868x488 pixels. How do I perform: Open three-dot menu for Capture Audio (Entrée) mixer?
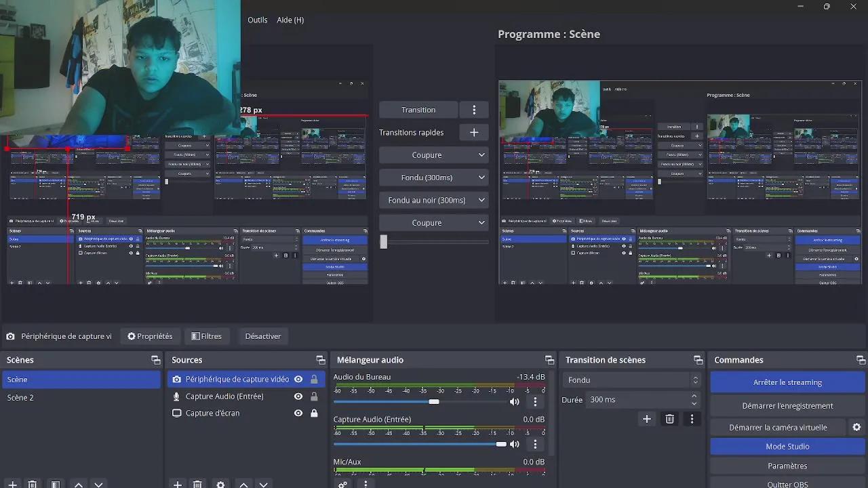[x=535, y=445]
